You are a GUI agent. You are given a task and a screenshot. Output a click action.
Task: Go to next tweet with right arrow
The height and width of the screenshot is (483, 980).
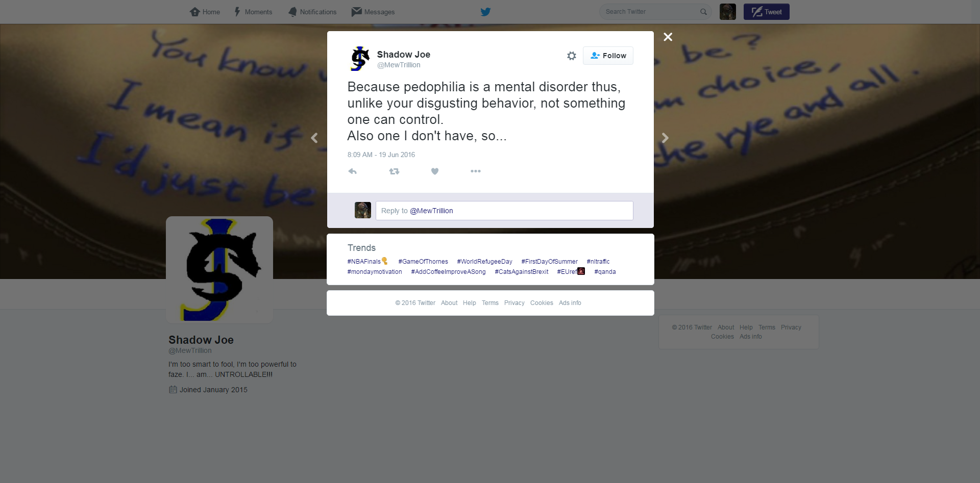(x=665, y=138)
